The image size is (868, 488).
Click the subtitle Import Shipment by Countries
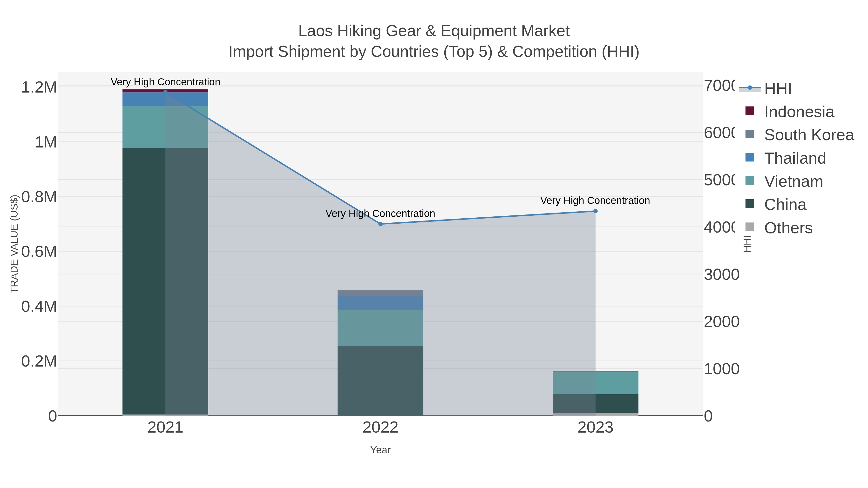[434, 52]
